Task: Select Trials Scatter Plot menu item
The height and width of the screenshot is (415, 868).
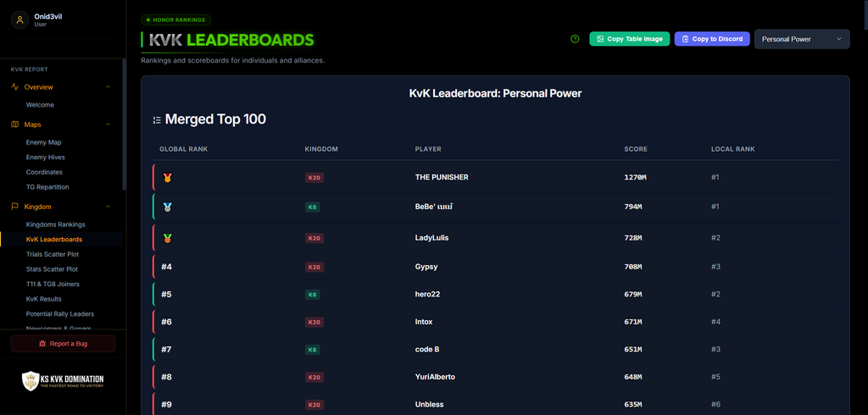Action: pos(52,255)
